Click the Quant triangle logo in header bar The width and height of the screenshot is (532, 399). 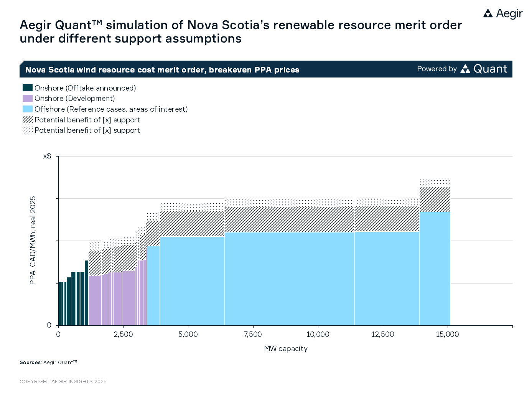[x=465, y=69]
